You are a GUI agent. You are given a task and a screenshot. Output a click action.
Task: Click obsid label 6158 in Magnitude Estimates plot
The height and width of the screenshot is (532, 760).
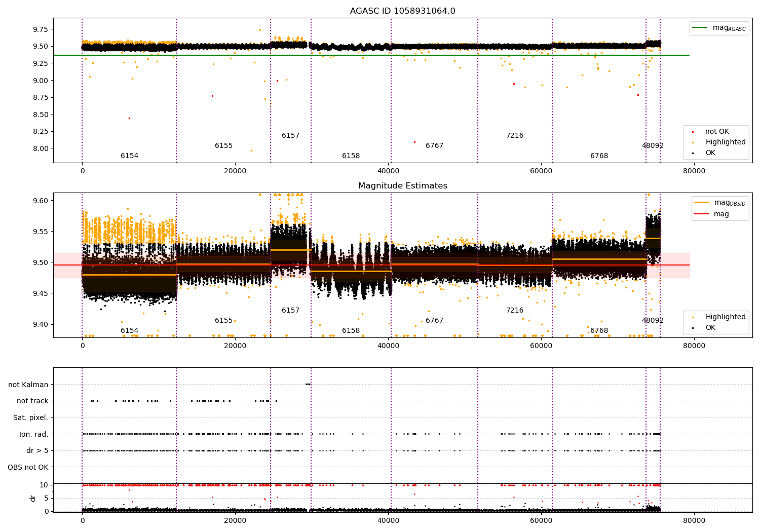coord(351,331)
